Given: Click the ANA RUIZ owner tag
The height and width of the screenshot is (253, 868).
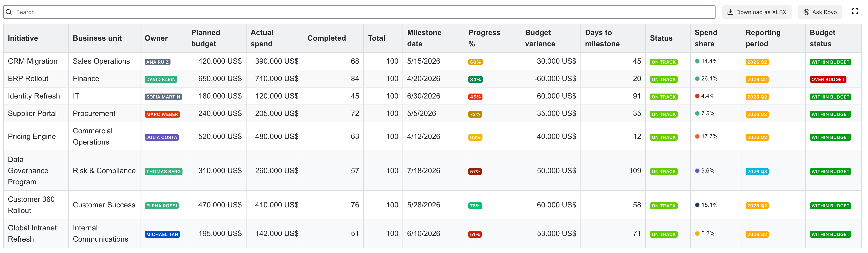Looking at the screenshot, I should 157,62.
